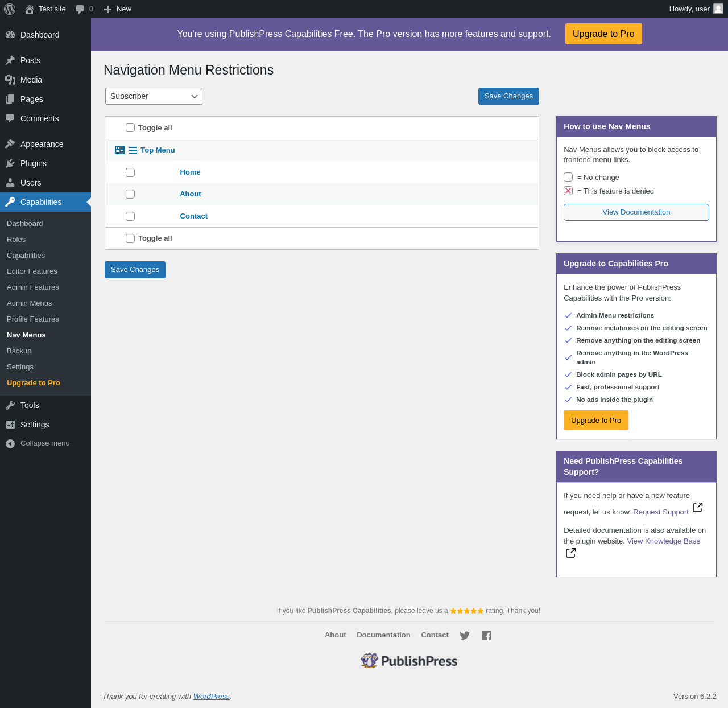This screenshot has width=728, height=708.
Task: Check the Home menu item checkbox
Action: coord(130,172)
